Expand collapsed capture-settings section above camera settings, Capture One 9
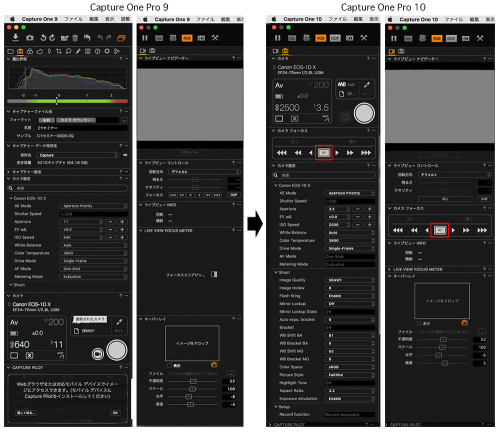The image size is (500, 432). click(8, 172)
